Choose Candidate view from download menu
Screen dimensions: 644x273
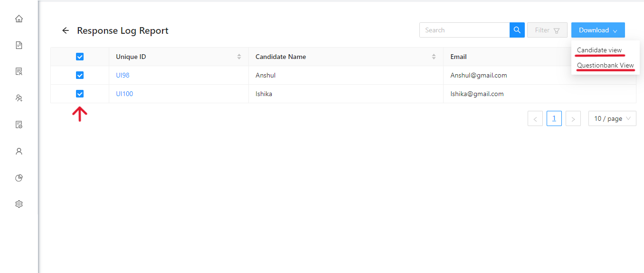(599, 50)
